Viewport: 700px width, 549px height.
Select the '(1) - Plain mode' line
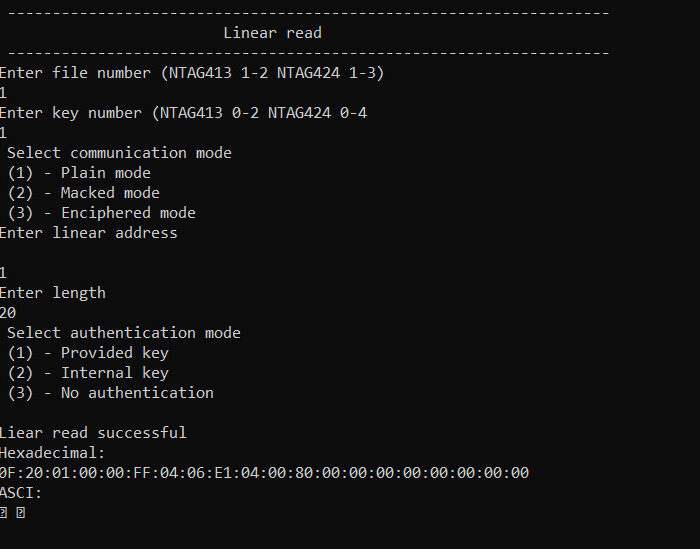pyautogui.click(x=79, y=173)
